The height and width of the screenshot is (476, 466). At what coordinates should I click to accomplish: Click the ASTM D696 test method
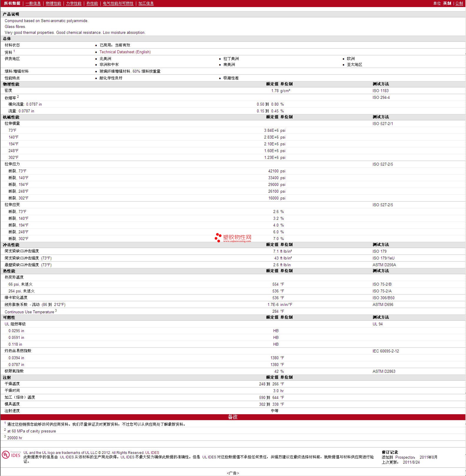pyautogui.click(x=383, y=304)
